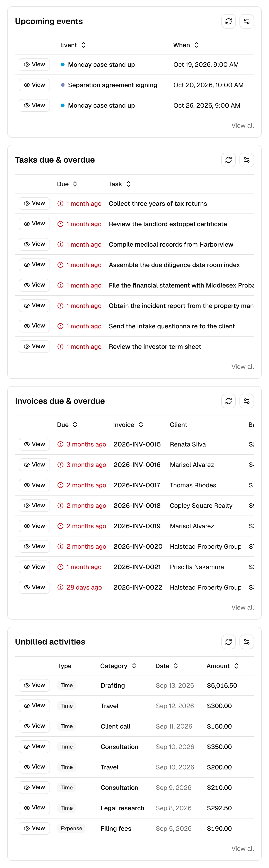The height and width of the screenshot is (868, 269).
Task: View the Drafting activity from Sep 13
Action: [x=34, y=685]
